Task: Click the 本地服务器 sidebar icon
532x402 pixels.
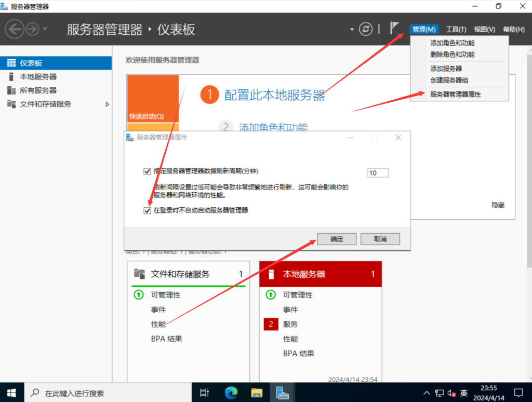Action: 11,77
